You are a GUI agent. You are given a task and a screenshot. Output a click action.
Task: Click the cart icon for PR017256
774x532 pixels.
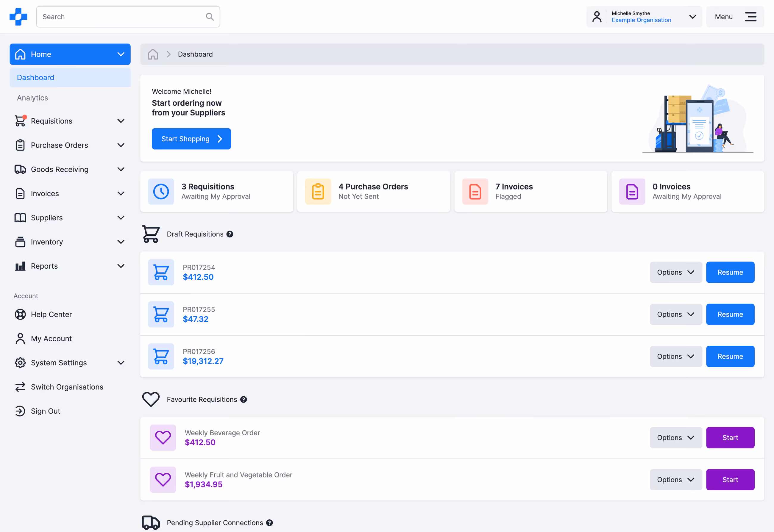coord(161,356)
